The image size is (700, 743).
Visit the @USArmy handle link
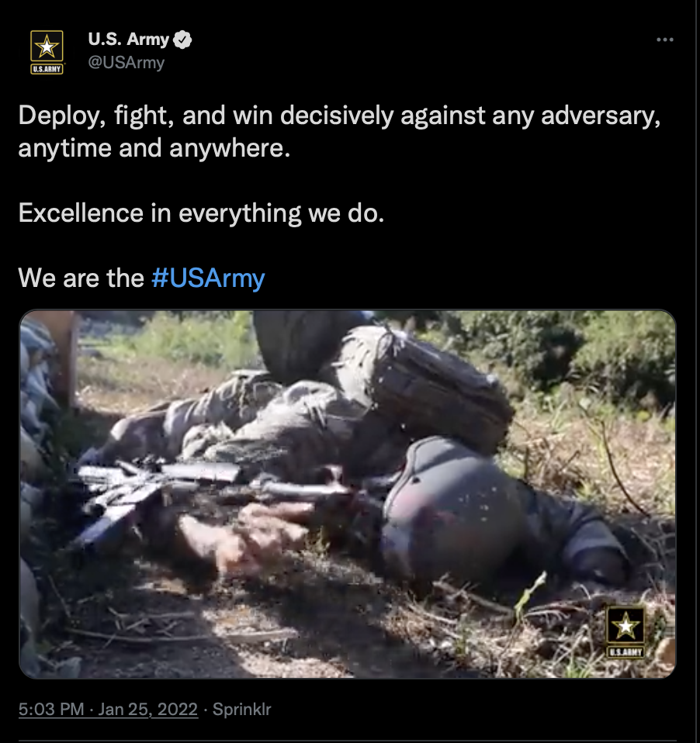126,63
